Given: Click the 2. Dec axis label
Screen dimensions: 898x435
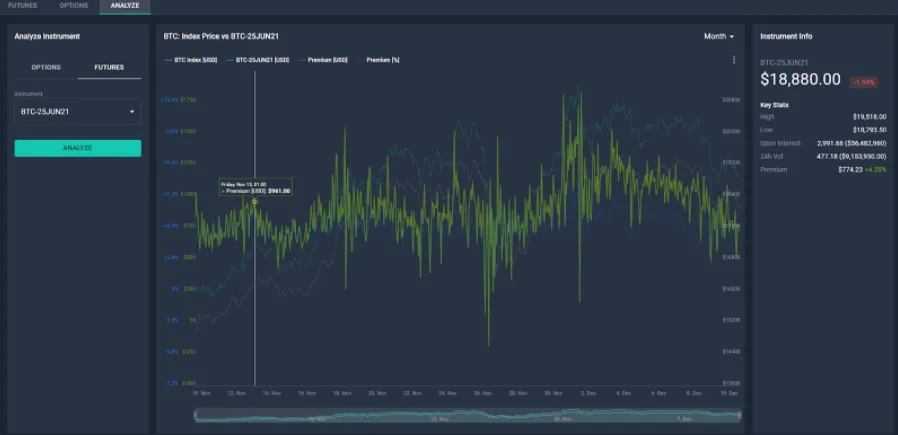Looking at the screenshot, I should [588, 393].
